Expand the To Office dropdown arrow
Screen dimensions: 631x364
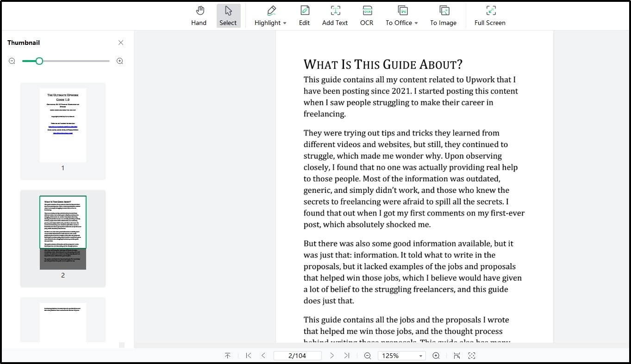[416, 23]
